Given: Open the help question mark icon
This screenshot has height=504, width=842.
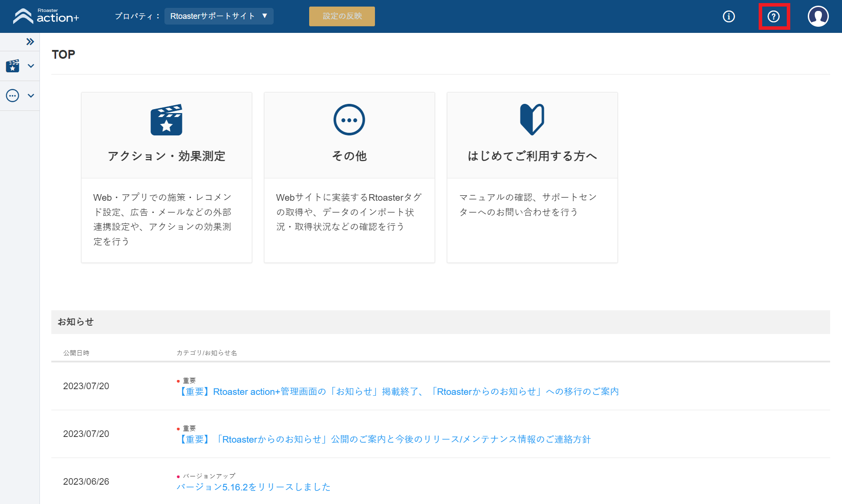Looking at the screenshot, I should tap(774, 17).
